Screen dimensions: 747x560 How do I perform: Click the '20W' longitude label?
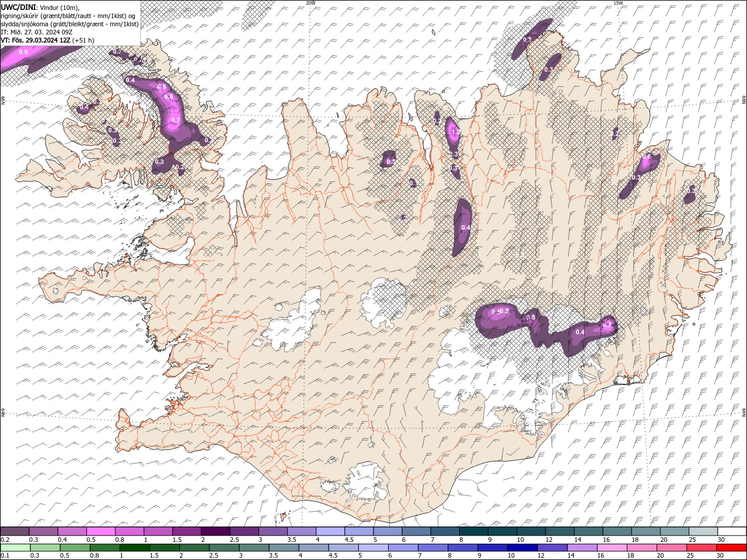pos(310,3)
